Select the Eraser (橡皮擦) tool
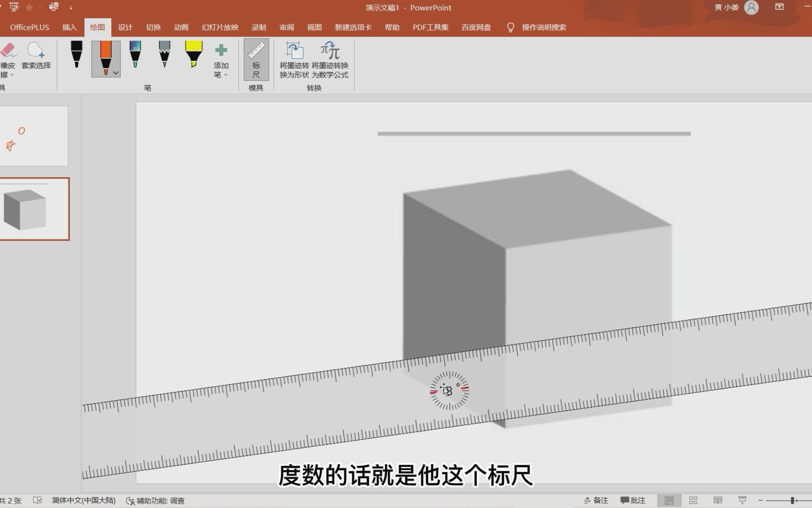The image size is (812, 508). pos(8,60)
